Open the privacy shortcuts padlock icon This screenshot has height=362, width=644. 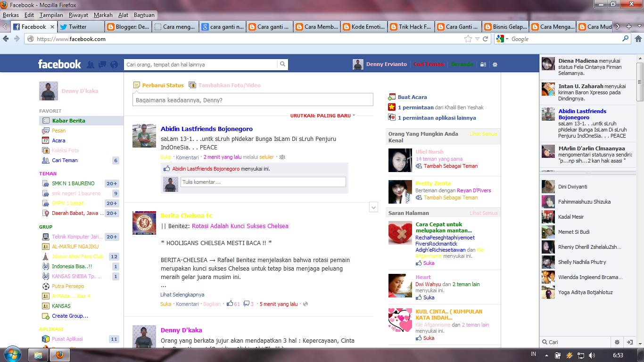coord(483,64)
